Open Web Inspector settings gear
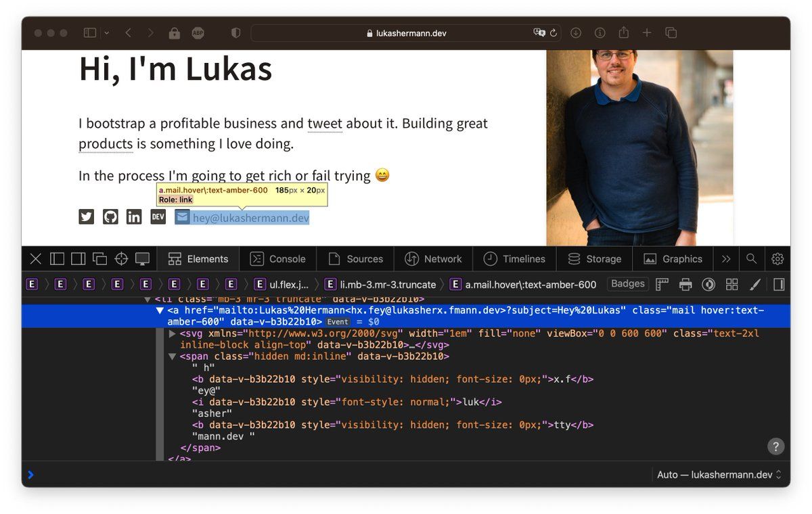This screenshot has width=812, height=514. [x=777, y=259]
